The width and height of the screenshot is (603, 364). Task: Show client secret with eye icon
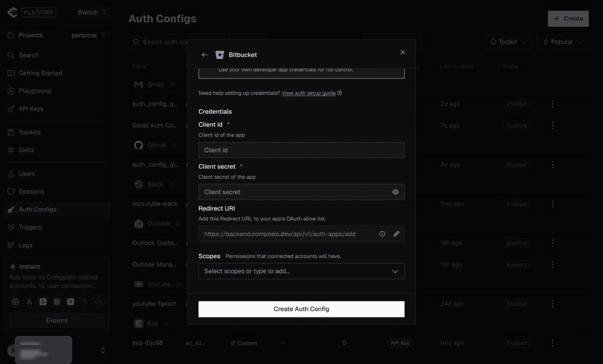coord(396,192)
